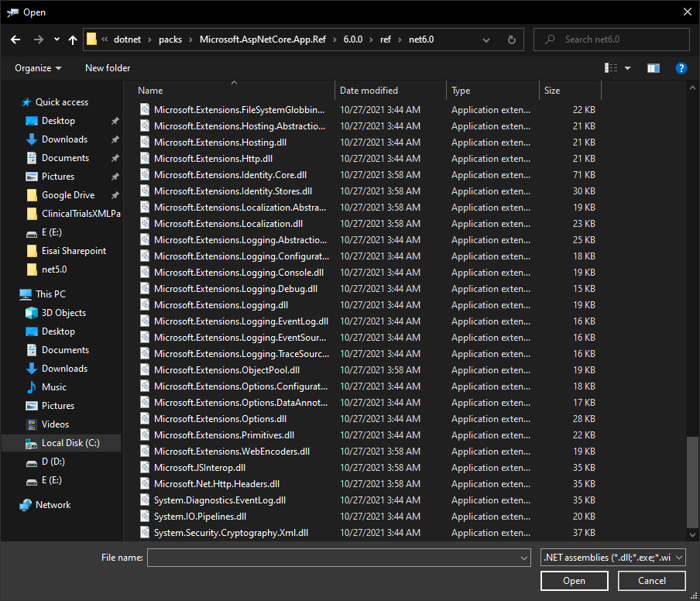
Task: Open the recent locations chevron beside the forward arrow
Action: 56,39
